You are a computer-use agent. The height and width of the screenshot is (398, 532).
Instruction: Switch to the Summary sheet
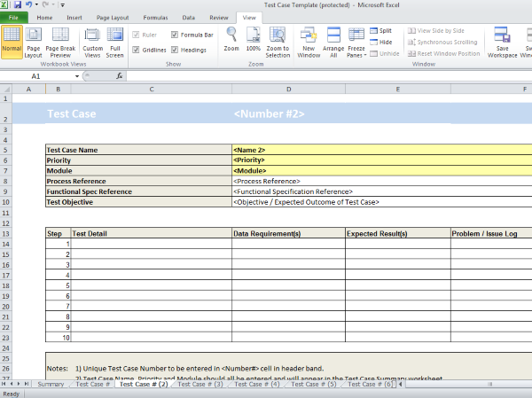(x=51, y=384)
